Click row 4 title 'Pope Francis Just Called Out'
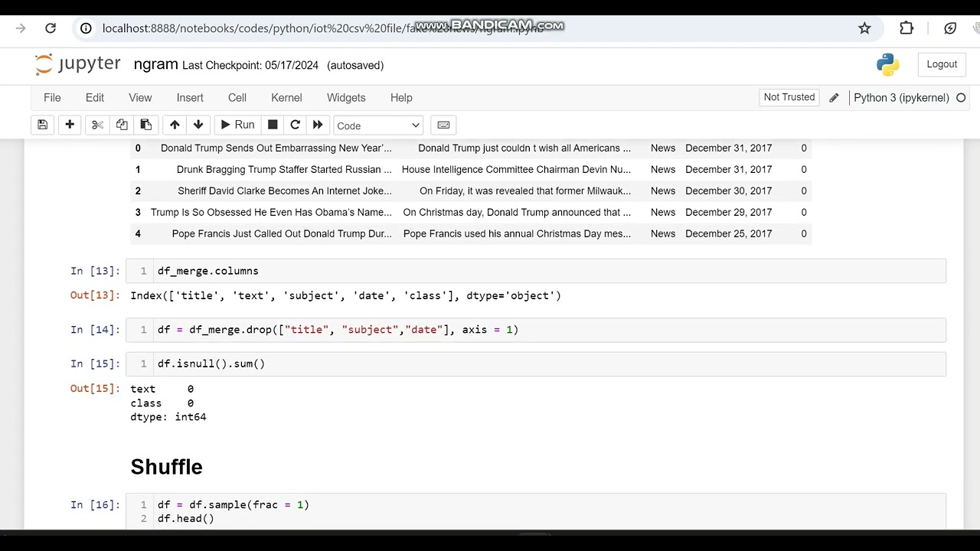 click(x=282, y=233)
